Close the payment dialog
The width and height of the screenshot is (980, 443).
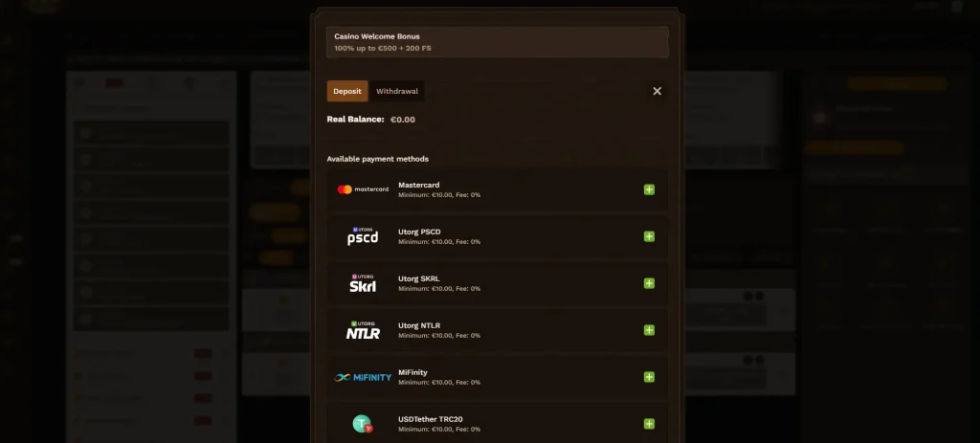click(x=657, y=91)
